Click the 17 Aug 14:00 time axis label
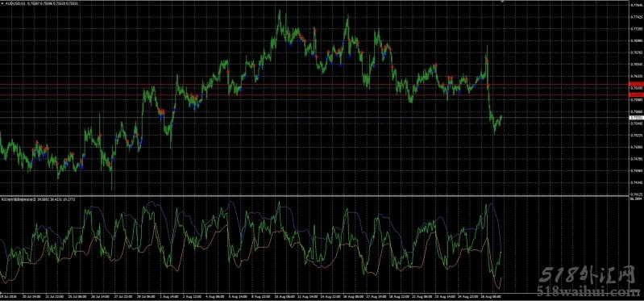The width and height of the screenshot is (644, 301). 376,296
